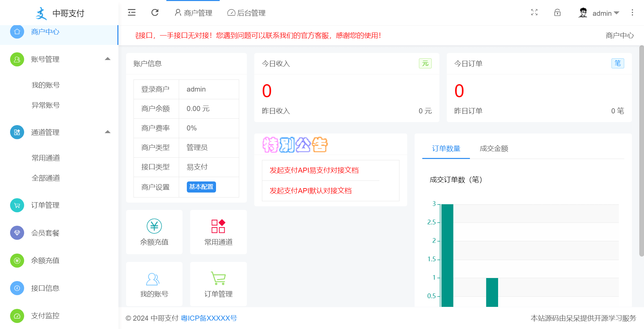Open the admin user dropdown

coord(599,13)
